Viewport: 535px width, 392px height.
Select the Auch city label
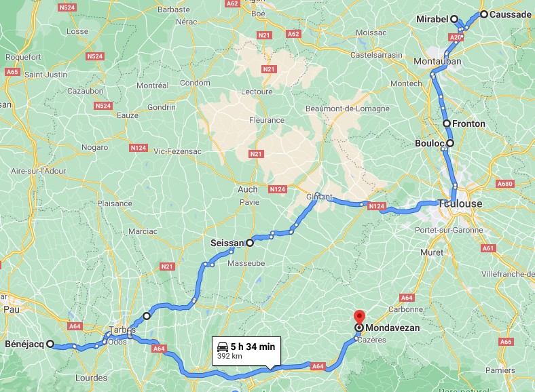(248, 189)
